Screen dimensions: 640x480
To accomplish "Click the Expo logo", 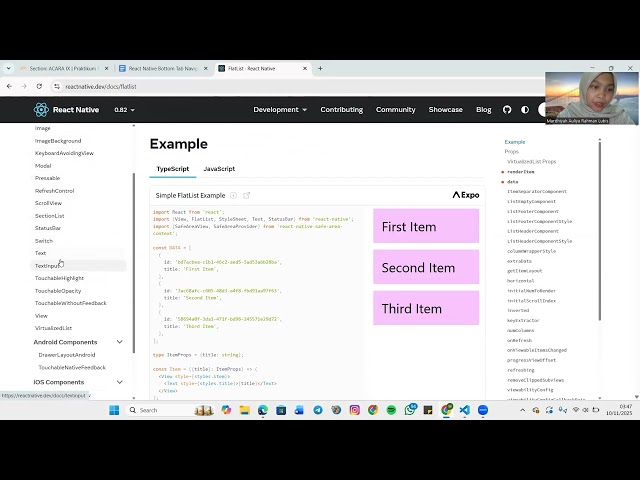I will [x=466, y=195].
